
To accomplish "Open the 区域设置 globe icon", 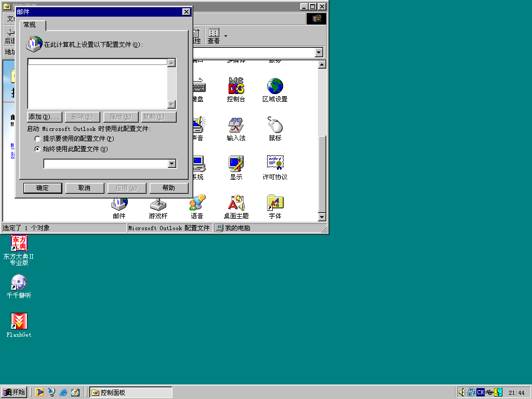I will (275, 86).
